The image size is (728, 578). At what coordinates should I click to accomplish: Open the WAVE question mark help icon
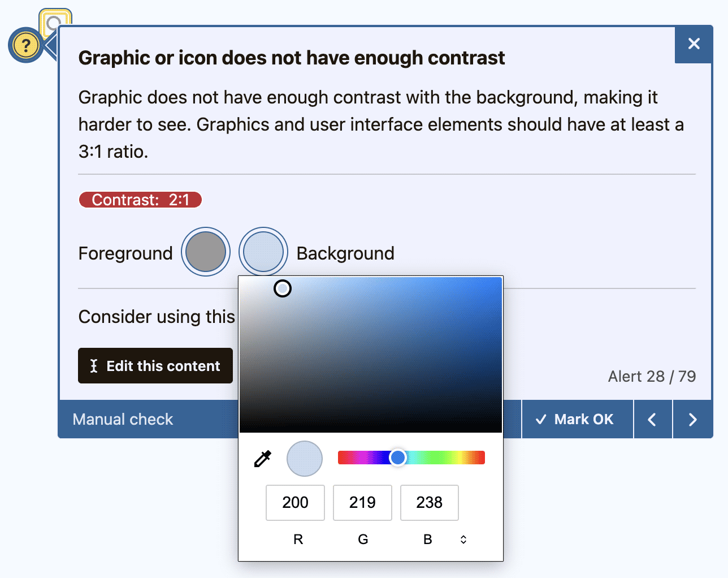[x=26, y=45]
